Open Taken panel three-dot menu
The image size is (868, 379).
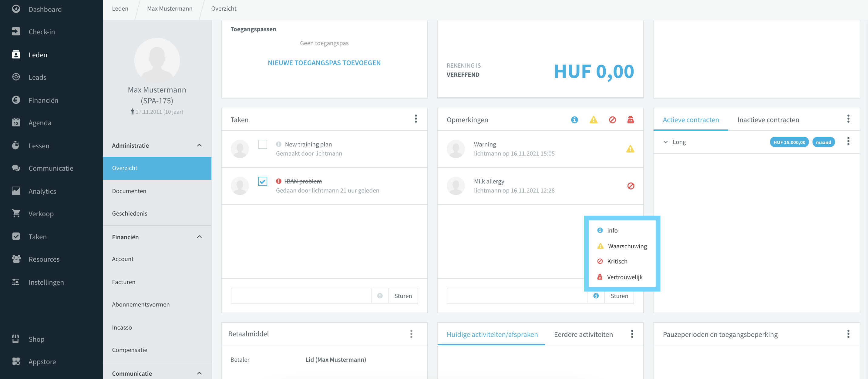[416, 119]
